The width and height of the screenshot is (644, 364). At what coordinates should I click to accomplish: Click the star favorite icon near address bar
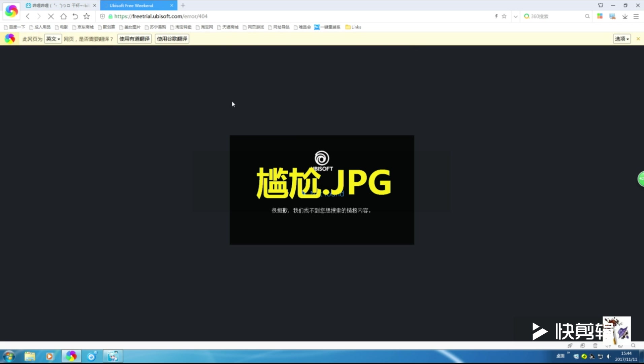[x=504, y=16]
